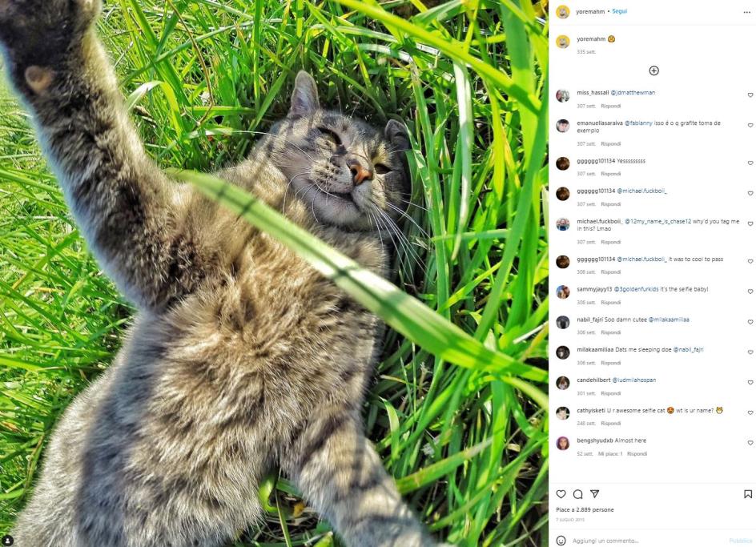Follow yoremahm via the Segui link
Viewport: 756px width, 547px height.
[620, 11]
